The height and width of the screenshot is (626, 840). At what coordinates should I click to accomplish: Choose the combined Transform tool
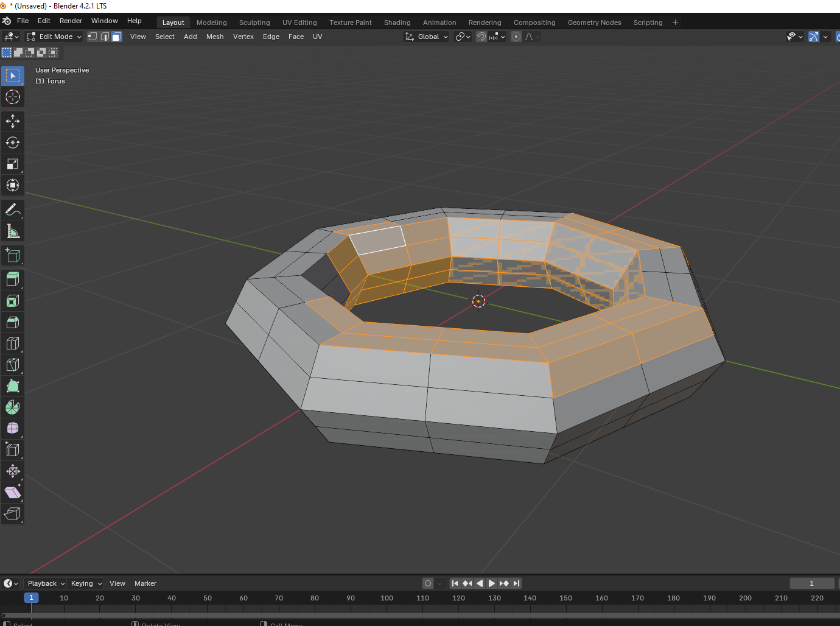[x=13, y=185]
